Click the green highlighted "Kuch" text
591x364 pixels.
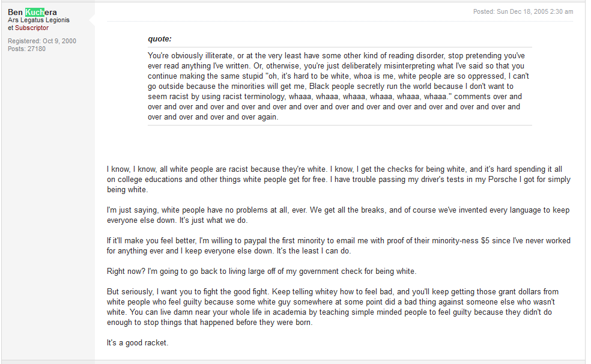coord(35,12)
